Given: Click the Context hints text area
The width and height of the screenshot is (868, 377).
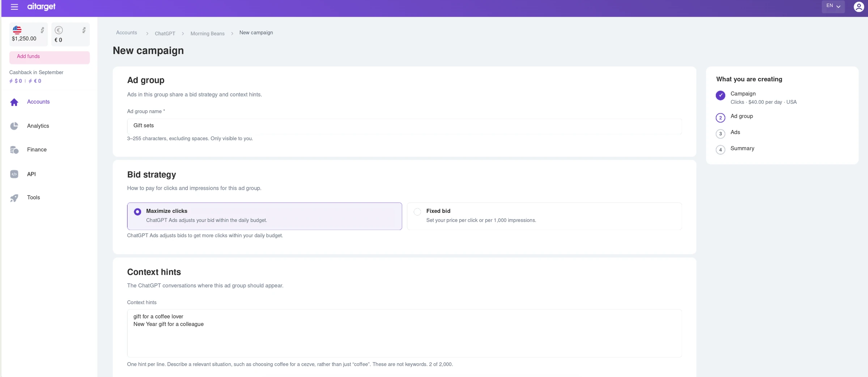Looking at the screenshot, I should [404, 333].
